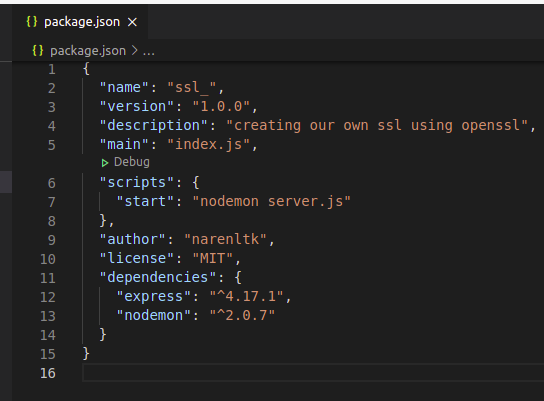Click the "express" dependency key
The width and height of the screenshot is (544, 401).
pos(154,297)
